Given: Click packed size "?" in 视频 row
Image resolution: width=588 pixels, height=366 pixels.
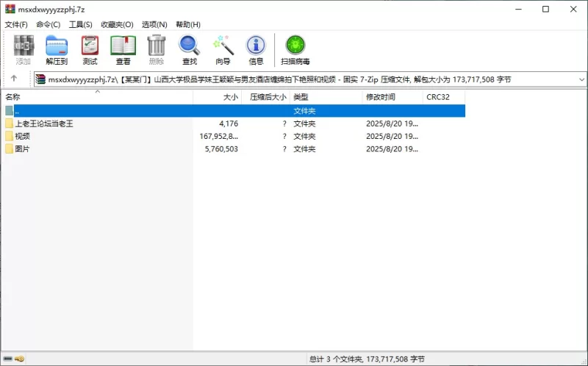Looking at the screenshot, I should (x=284, y=136).
